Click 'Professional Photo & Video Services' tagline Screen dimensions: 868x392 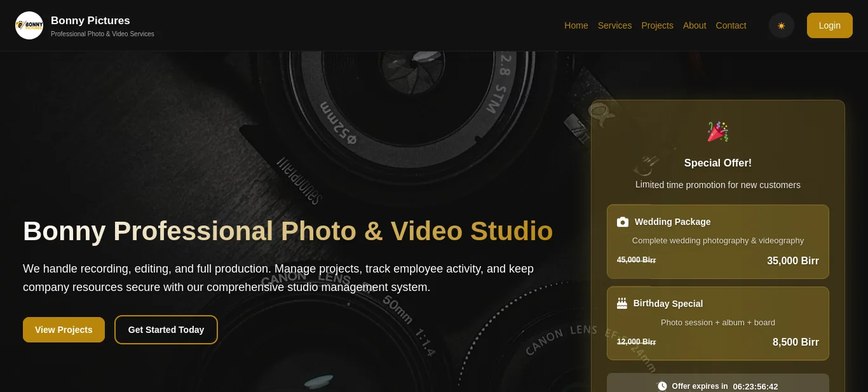[102, 34]
